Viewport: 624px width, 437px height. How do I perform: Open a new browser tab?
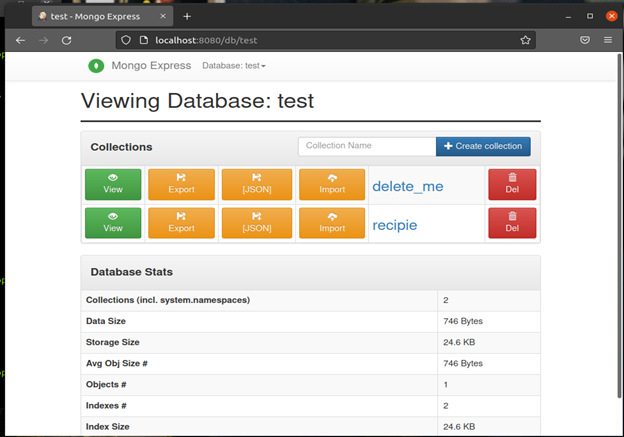187,16
